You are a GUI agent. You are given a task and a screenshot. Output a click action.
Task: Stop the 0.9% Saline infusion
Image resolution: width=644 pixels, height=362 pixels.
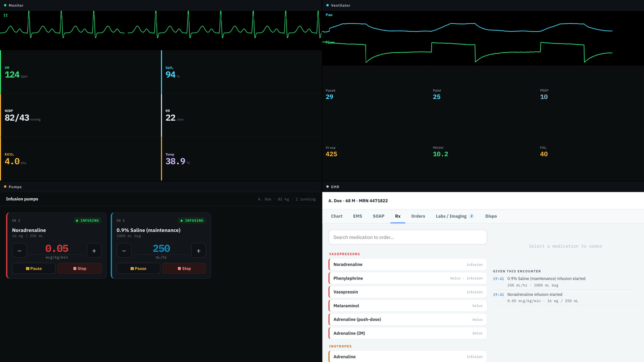click(184, 268)
